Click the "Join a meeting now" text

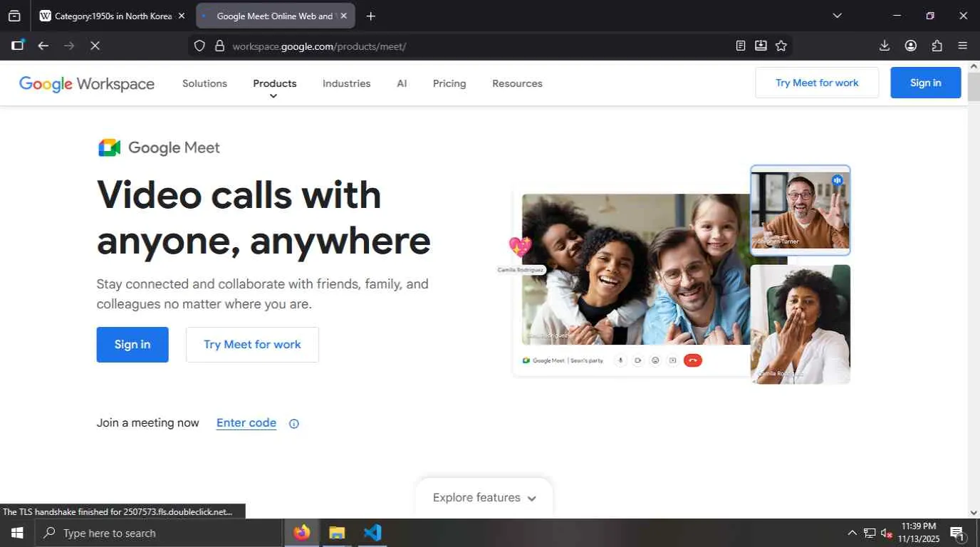148,423
